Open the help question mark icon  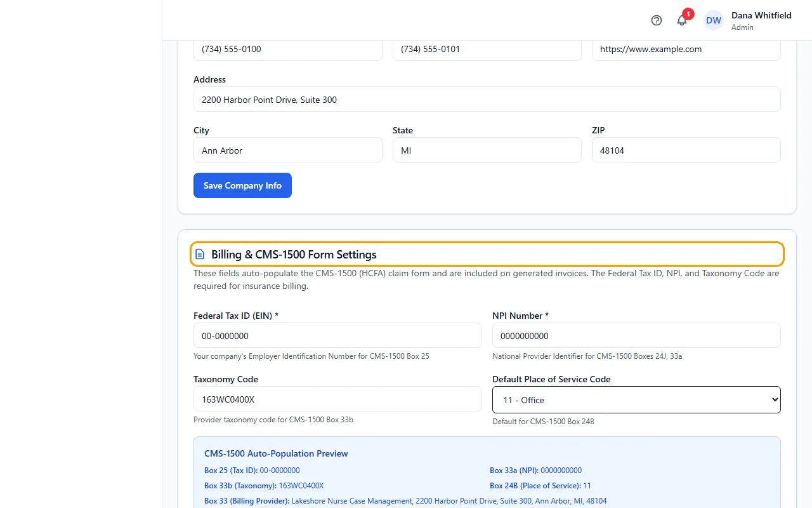click(657, 20)
